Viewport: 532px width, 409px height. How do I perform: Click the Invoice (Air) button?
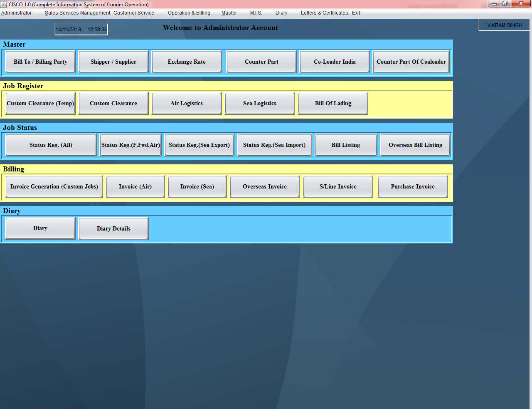pos(135,186)
